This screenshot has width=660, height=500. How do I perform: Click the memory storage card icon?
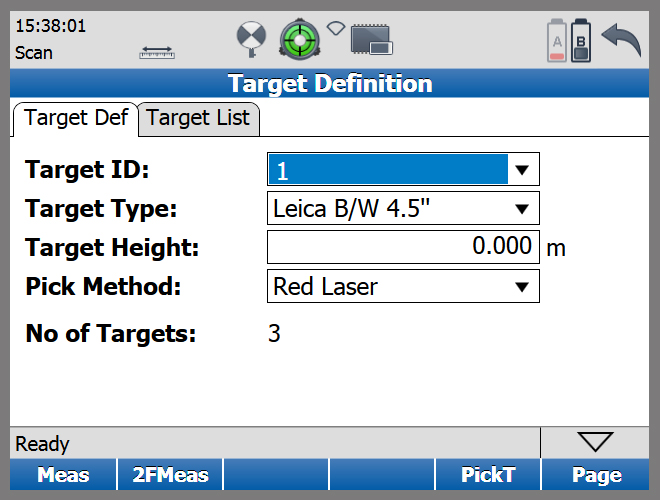point(371,41)
